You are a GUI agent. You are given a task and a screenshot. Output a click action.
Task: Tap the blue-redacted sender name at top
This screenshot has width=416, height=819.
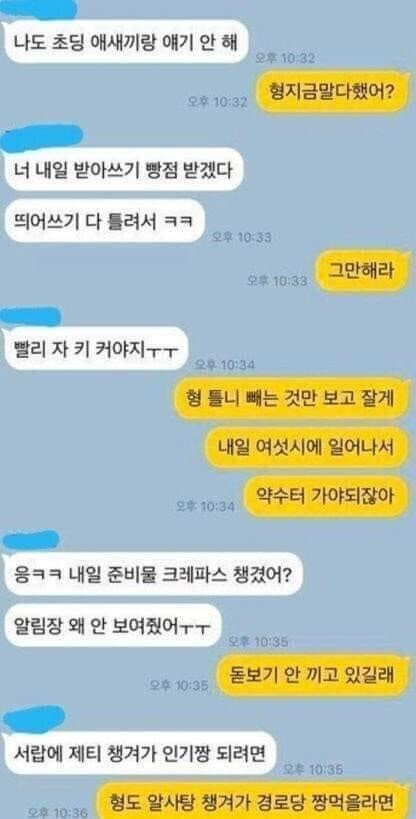pyautogui.click(x=39, y=8)
